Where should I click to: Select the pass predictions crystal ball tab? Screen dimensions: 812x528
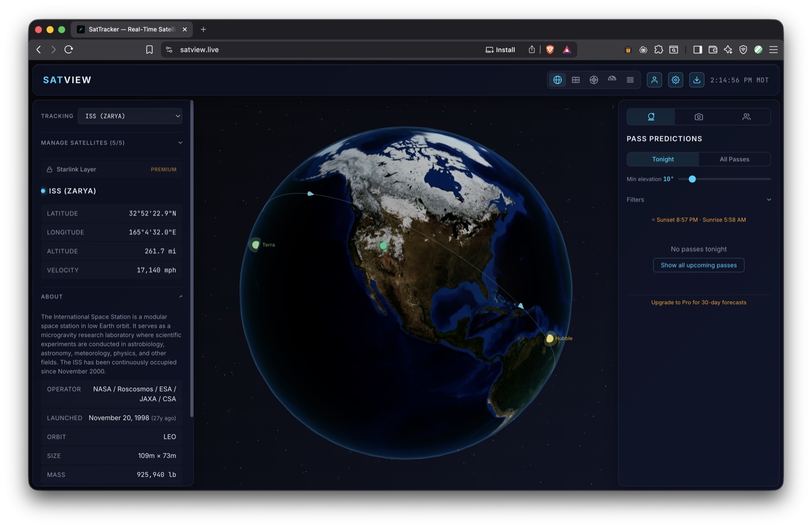point(651,117)
